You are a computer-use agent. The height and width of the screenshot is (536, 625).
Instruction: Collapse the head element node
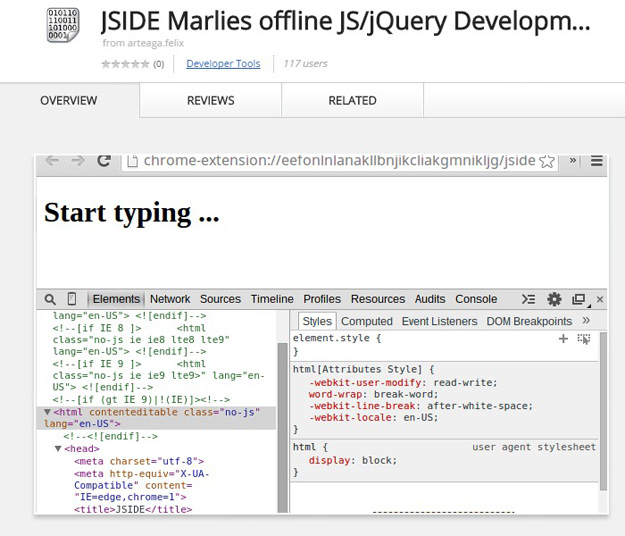58,449
